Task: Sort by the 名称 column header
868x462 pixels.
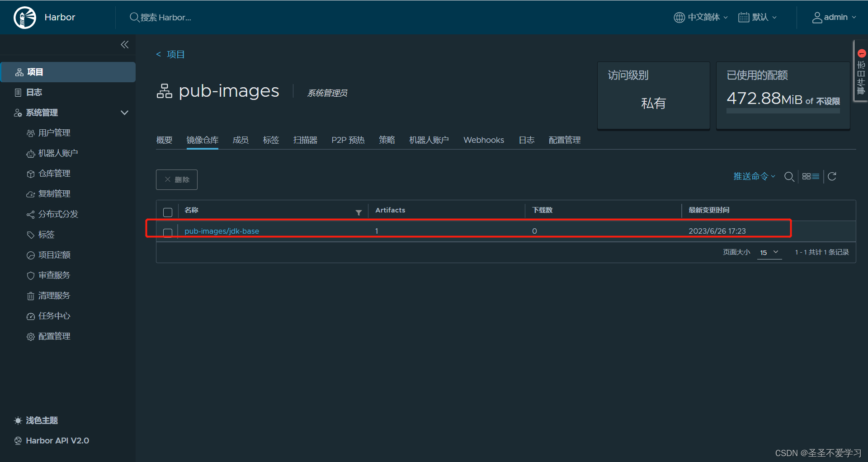Action: (x=191, y=210)
